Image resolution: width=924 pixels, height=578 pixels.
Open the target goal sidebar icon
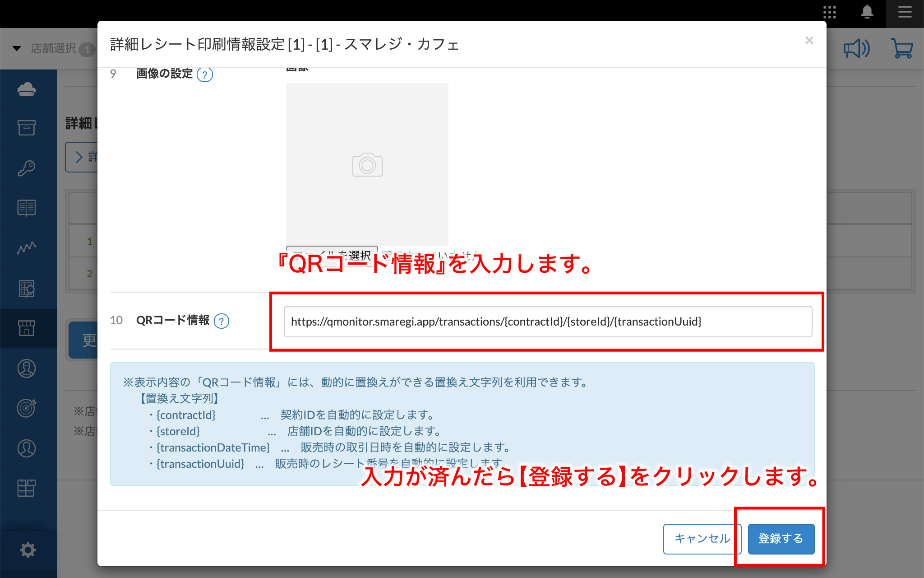click(27, 408)
